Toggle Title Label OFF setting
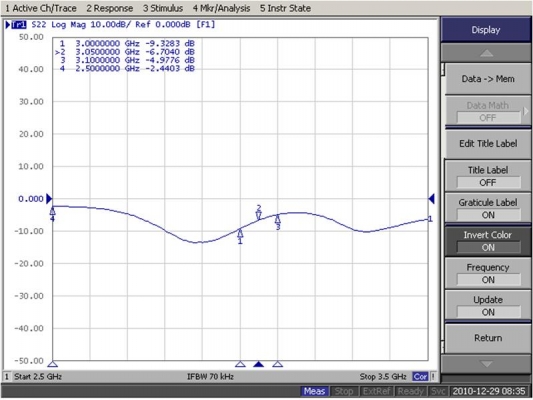The width and height of the screenshot is (533, 400). pos(488,176)
